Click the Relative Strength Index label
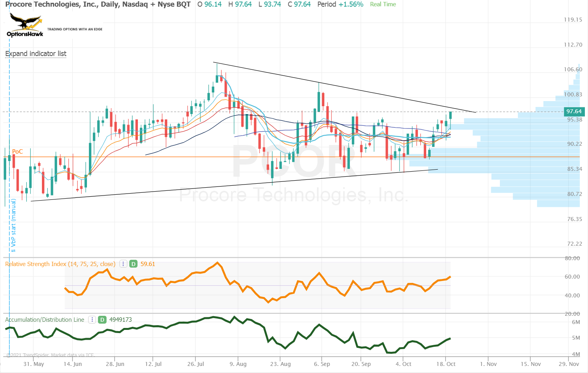Viewport: 588px width, 373px height. click(x=60, y=264)
